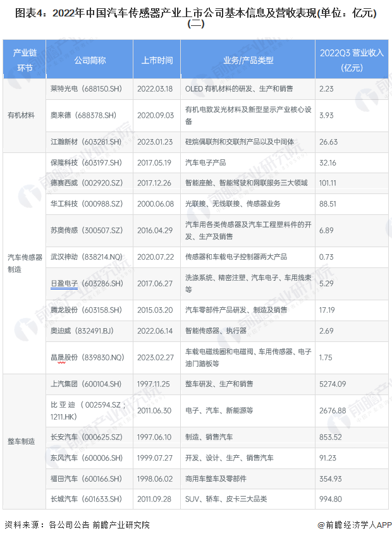Image resolution: width=392 pixels, height=538 pixels.
Task: Select the 智能传感器、执行器 cell
Action: pyautogui.click(x=248, y=331)
